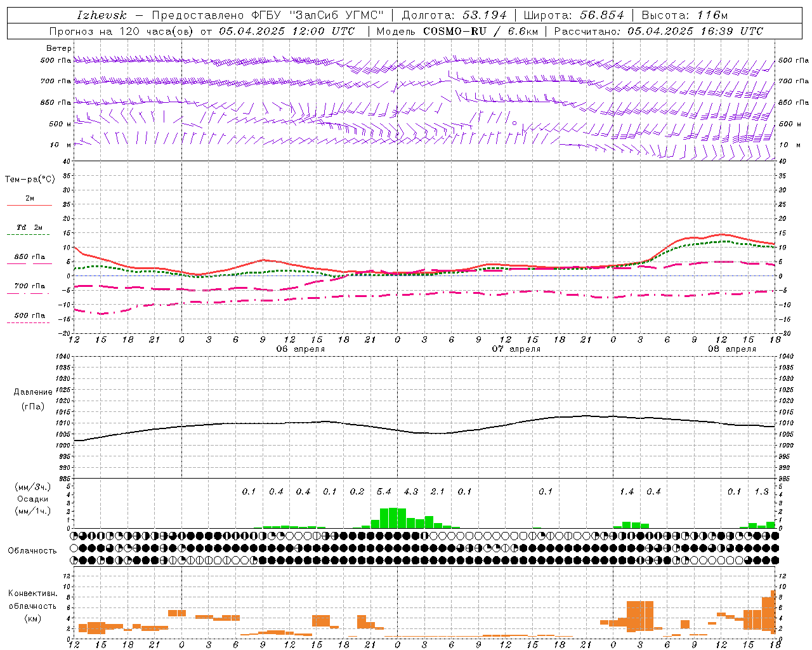Image resolution: width=812 pixels, height=650 pixels.
Task: Click the 0.2 precipitation amount value
Action: point(357,492)
